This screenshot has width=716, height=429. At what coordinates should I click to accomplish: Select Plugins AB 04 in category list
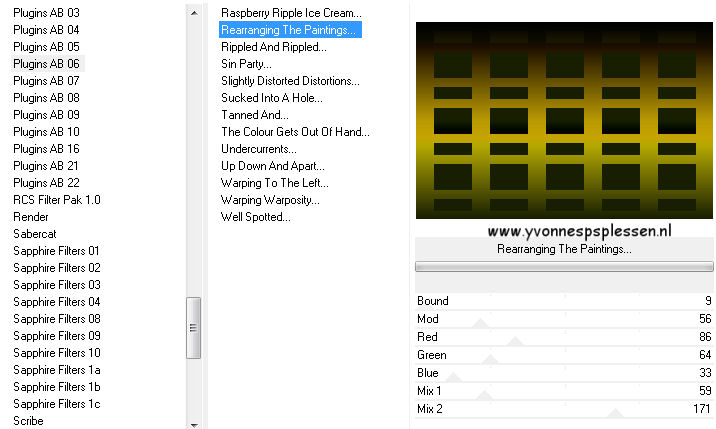tap(46, 30)
